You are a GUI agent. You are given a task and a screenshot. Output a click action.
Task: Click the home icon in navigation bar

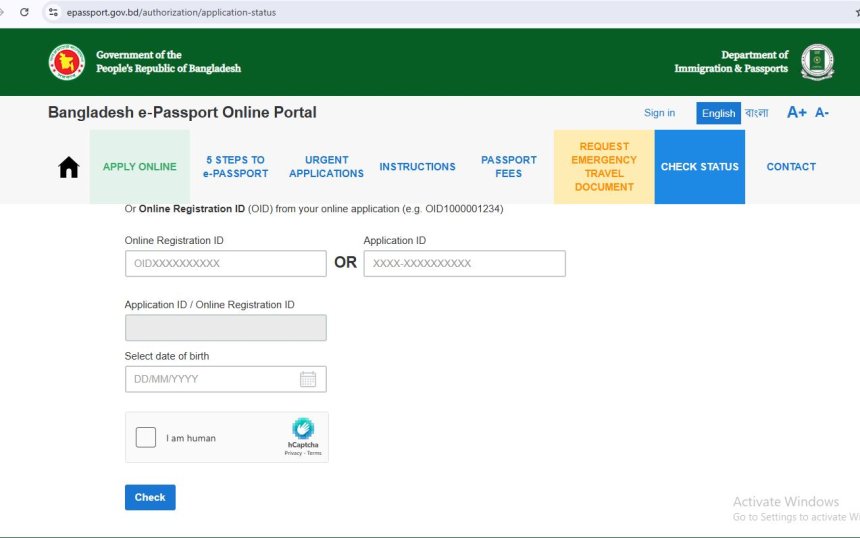point(68,167)
